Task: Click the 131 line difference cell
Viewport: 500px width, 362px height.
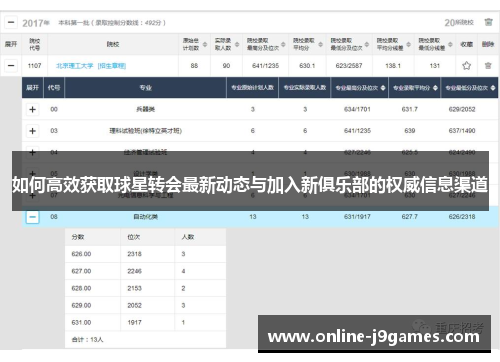Action: (x=435, y=66)
